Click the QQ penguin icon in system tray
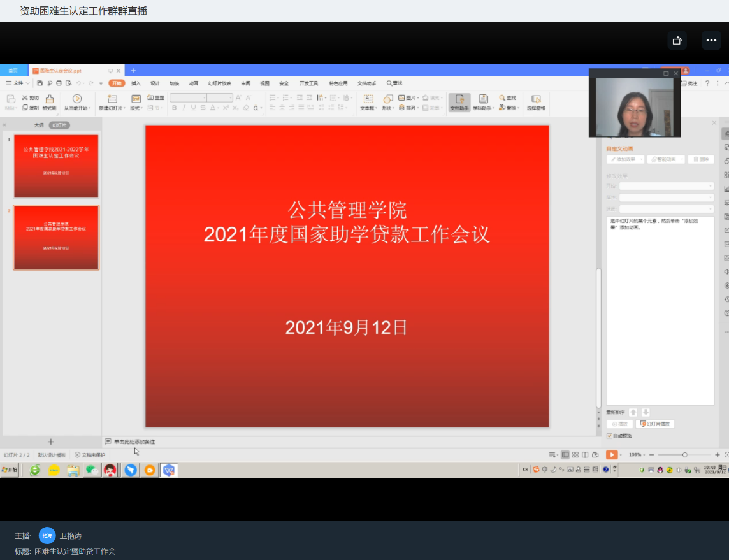 [x=660, y=470]
